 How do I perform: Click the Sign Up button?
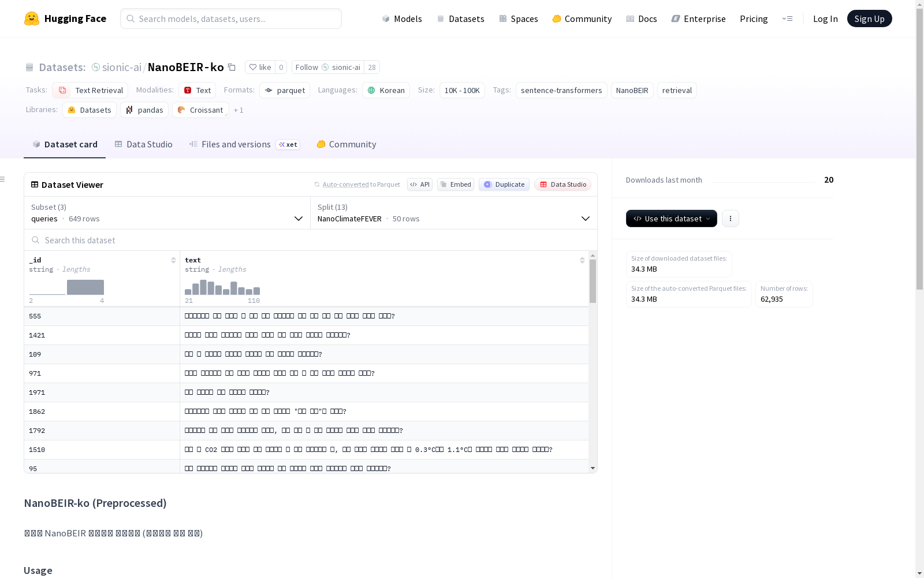(x=869, y=18)
